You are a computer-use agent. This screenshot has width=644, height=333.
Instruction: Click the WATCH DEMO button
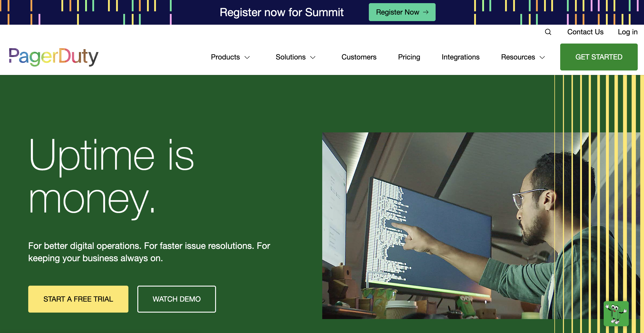(177, 299)
